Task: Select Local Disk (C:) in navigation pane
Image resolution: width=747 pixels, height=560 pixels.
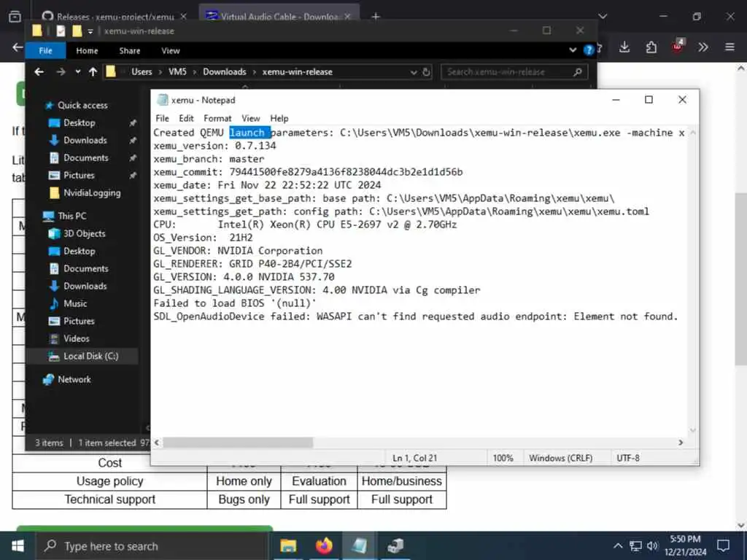Action: coord(90,356)
